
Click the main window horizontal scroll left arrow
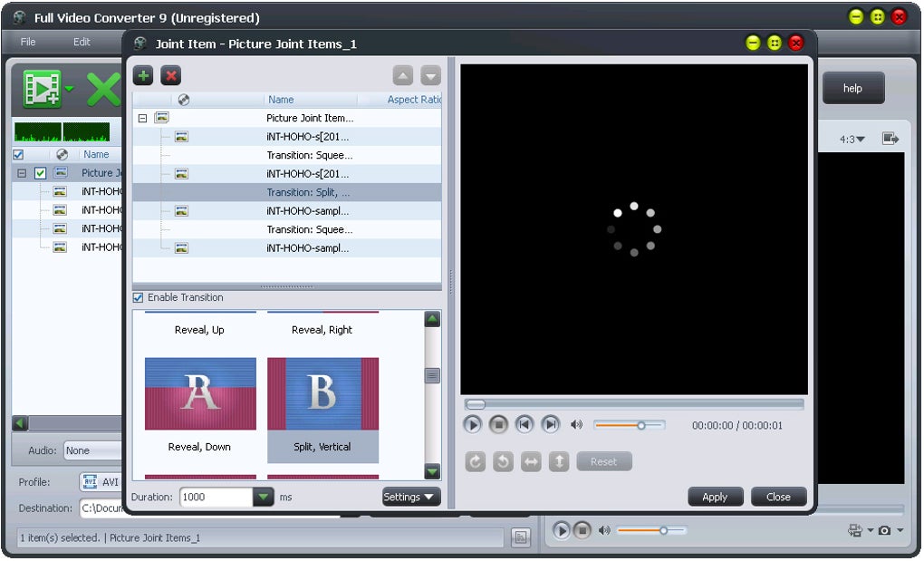click(x=19, y=423)
